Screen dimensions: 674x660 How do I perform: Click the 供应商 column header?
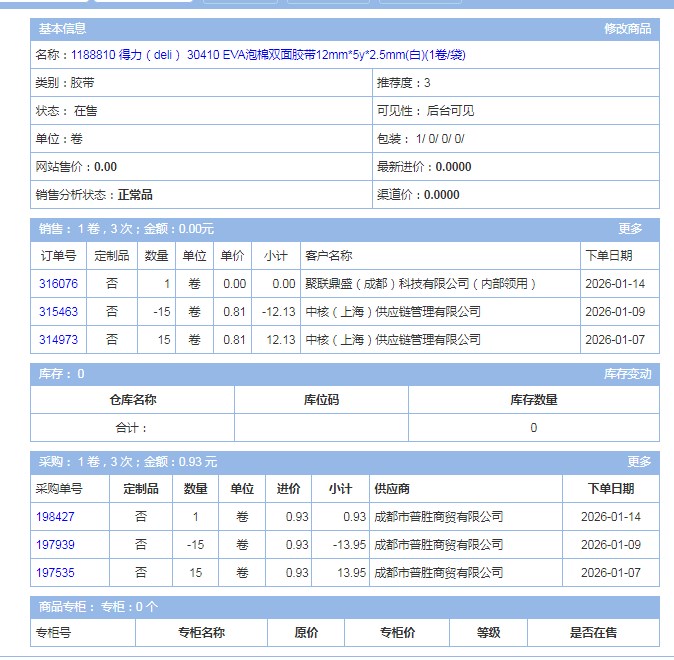[391, 489]
